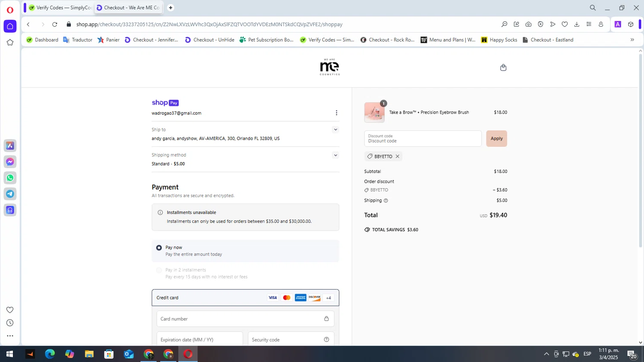
Task: Open Aria AI in sidebar
Action: pos(10,146)
